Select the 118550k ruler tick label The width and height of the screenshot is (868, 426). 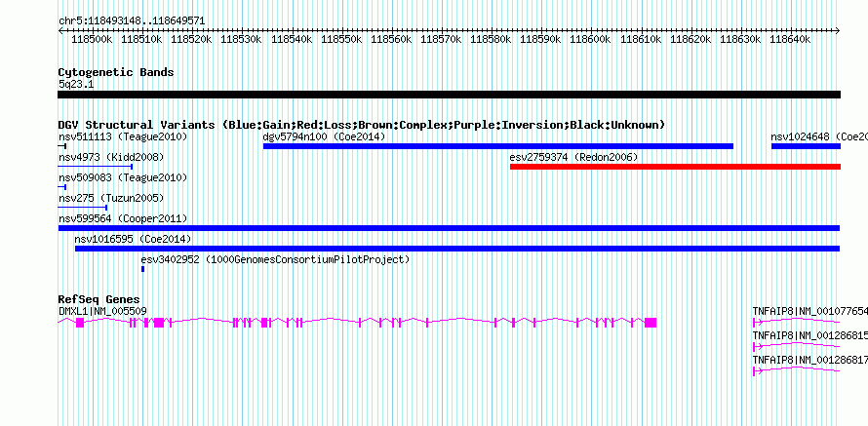[x=341, y=39]
